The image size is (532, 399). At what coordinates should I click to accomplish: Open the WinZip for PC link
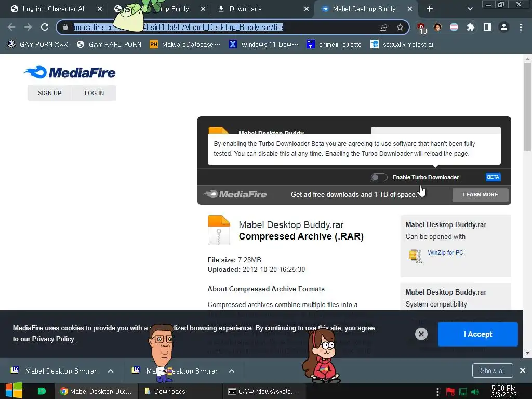coord(445,252)
